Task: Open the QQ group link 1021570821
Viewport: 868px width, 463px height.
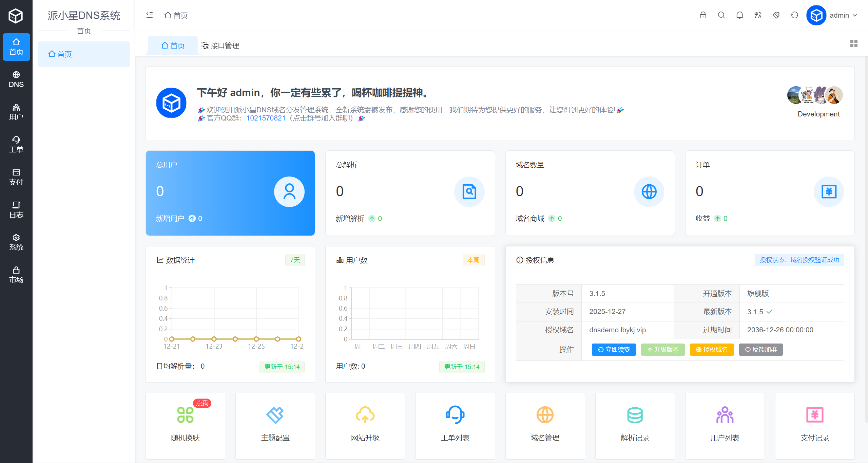Action: 266,118
